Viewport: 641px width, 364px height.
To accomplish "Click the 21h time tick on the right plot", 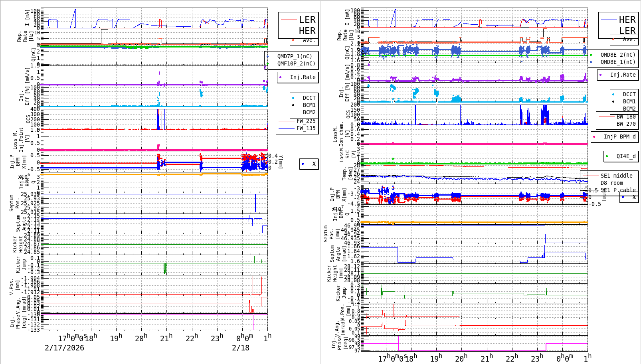I will (487, 358).
